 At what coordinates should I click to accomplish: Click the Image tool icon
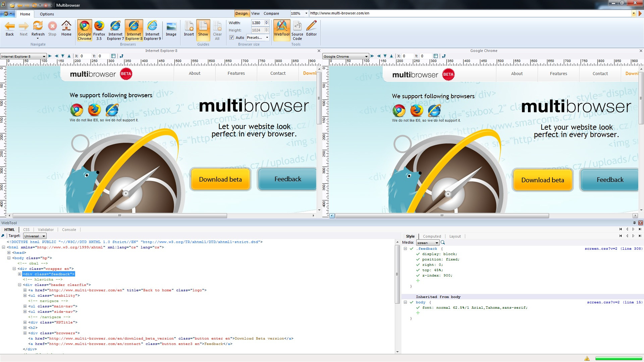click(x=171, y=28)
